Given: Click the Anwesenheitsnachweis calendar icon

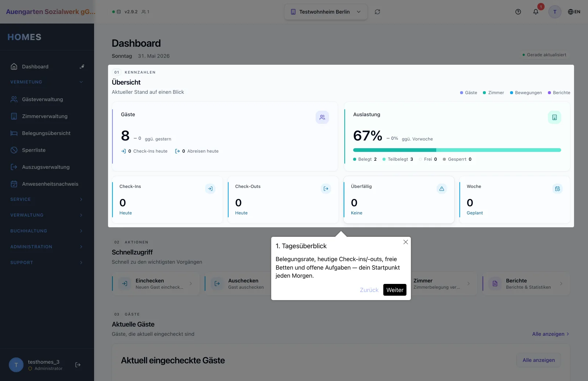Looking at the screenshot, I should [x=14, y=184].
